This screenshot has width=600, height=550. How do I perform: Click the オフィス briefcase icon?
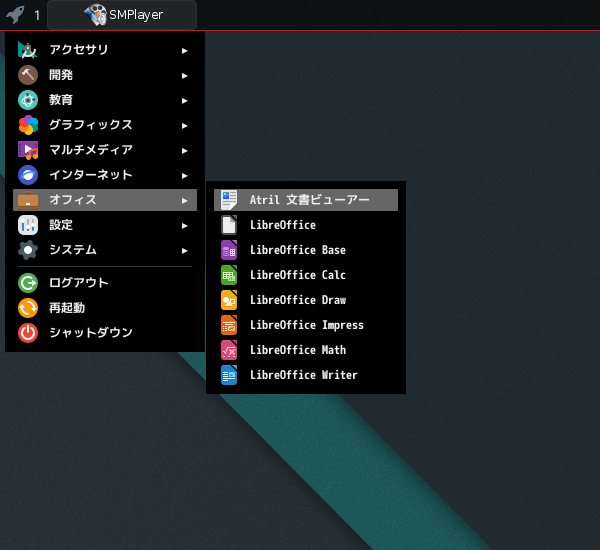pos(28,200)
